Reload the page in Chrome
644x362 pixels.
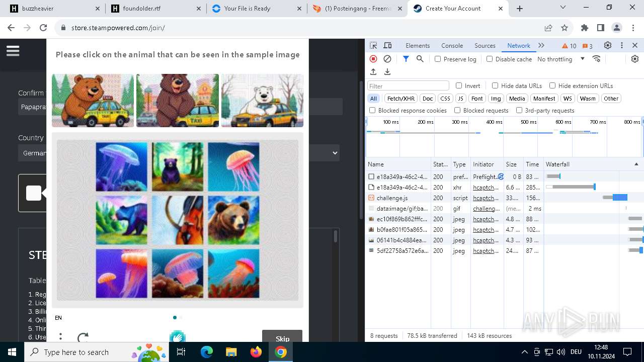pos(43,28)
